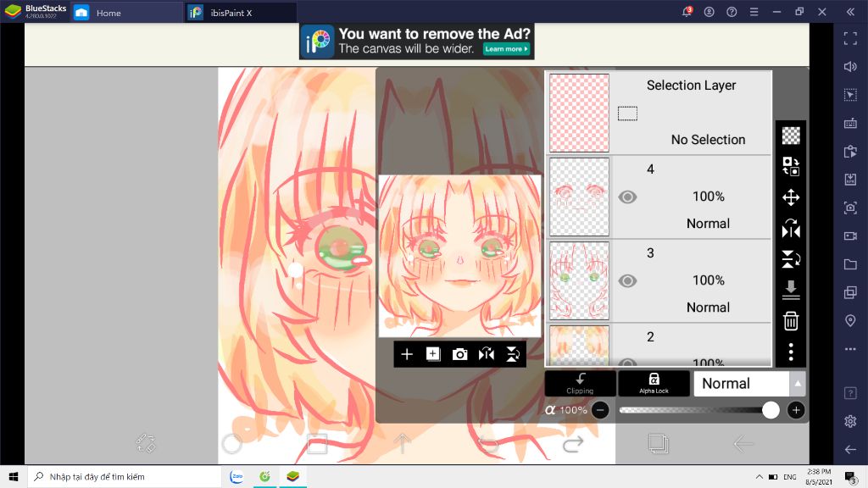Open BlueStacks settings gear

pos(850,421)
